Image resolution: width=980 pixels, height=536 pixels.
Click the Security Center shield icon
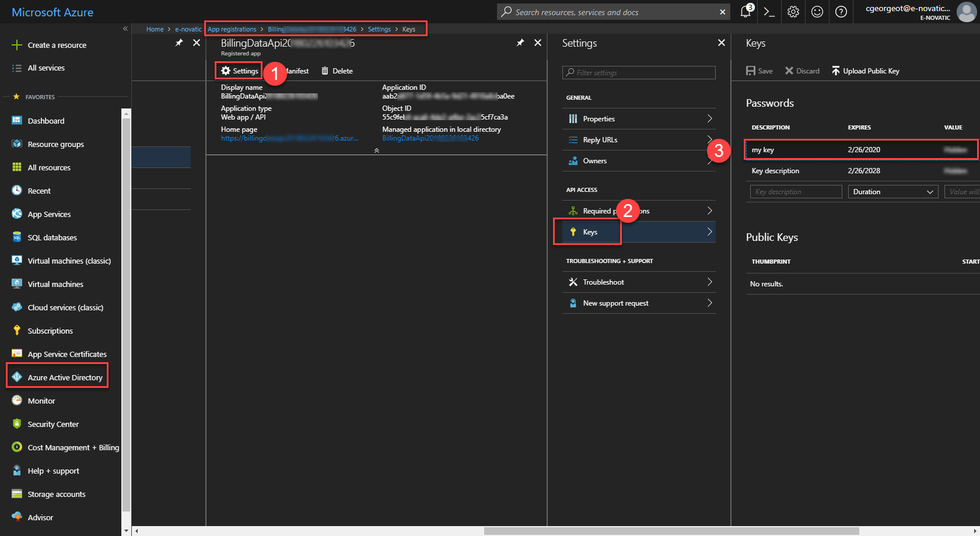[x=17, y=424]
